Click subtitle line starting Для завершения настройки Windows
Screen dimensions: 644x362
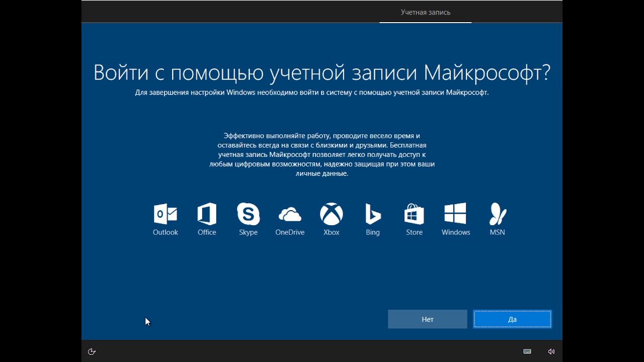tap(312, 93)
